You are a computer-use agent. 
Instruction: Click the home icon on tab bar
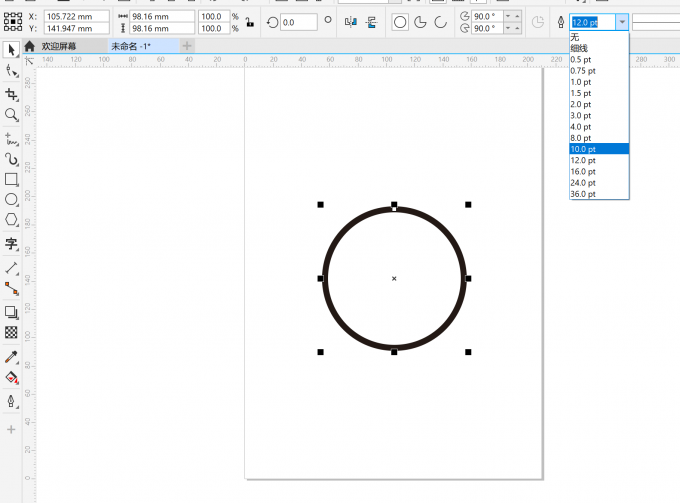(29, 46)
